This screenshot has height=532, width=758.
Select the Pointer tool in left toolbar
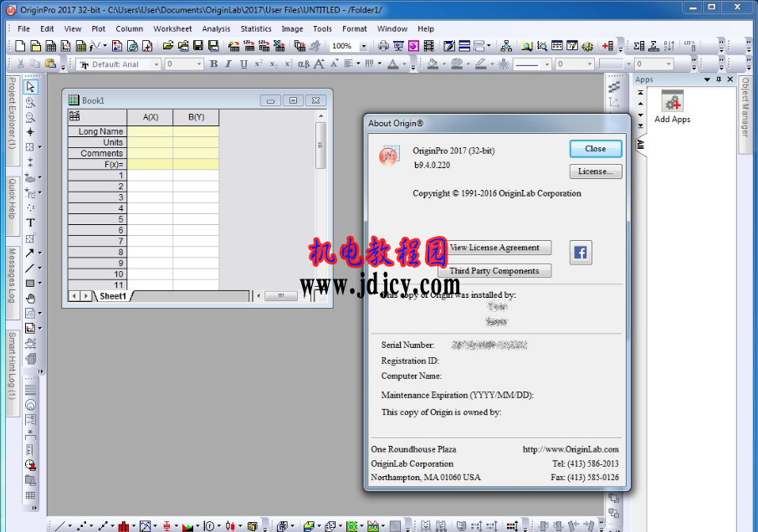click(30, 87)
